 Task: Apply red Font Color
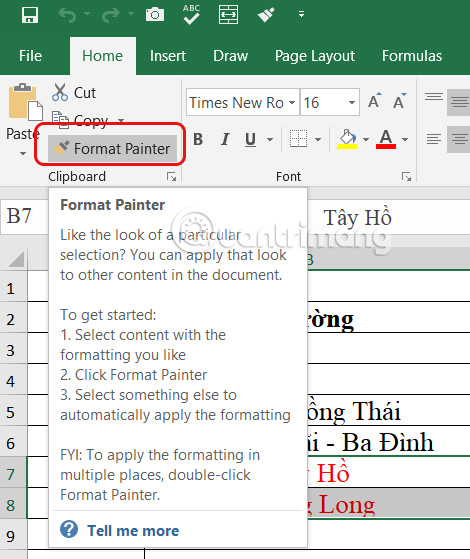386,138
